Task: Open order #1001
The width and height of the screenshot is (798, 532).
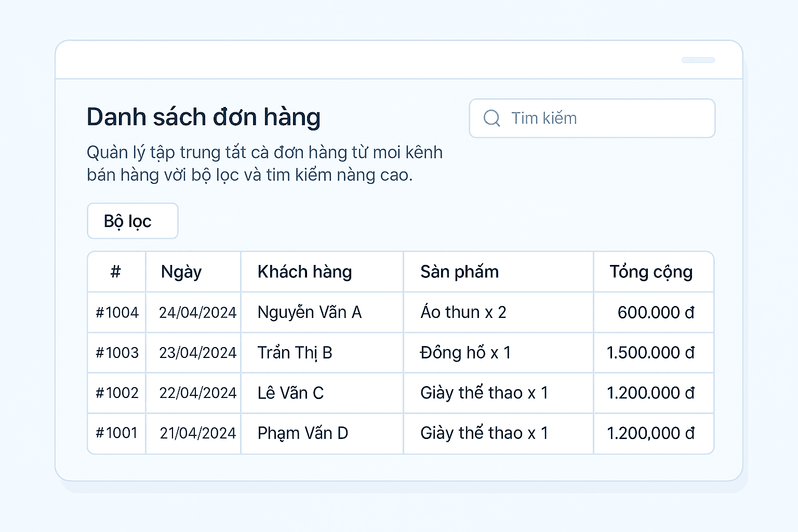Action: tap(117, 433)
